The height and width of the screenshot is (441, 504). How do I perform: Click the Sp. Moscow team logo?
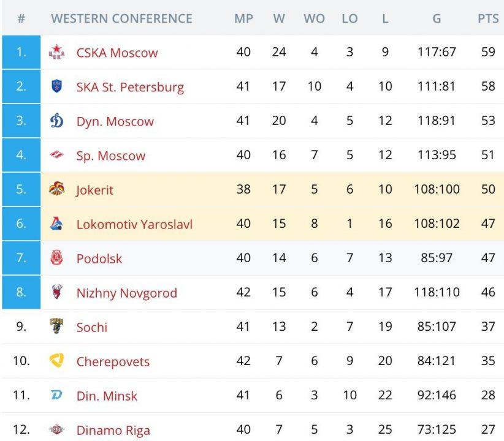tap(56, 156)
